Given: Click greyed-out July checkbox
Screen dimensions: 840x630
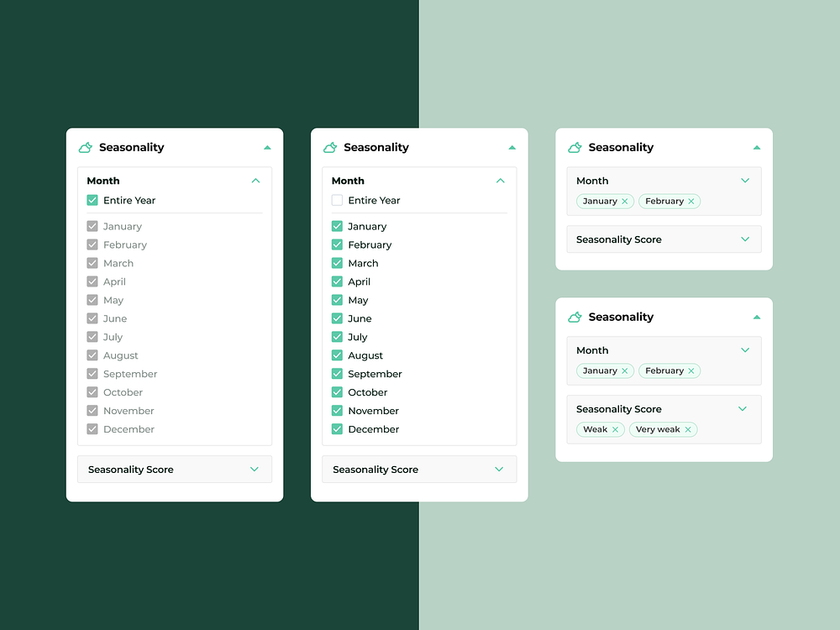Looking at the screenshot, I should [x=92, y=337].
